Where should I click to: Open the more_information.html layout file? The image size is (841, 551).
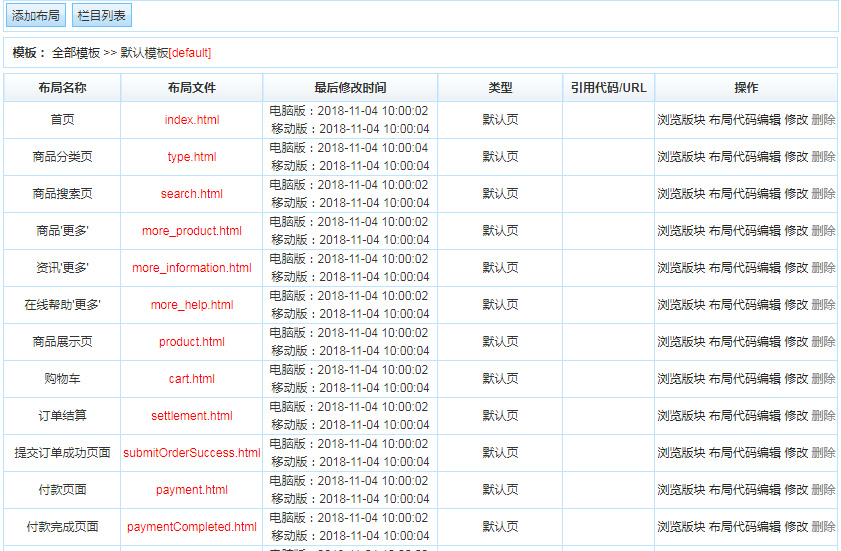[x=192, y=268]
